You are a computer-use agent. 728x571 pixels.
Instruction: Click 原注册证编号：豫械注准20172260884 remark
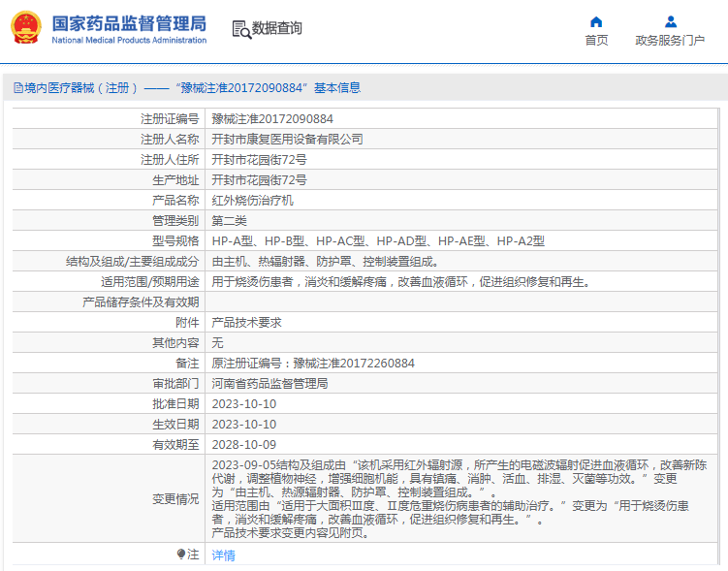point(313,364)
